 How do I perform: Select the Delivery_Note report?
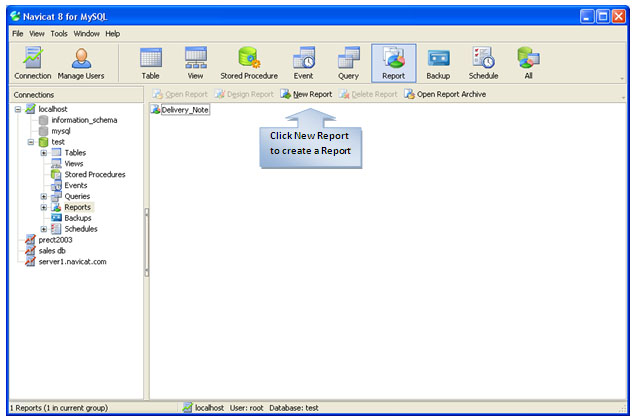pos(185,110)
